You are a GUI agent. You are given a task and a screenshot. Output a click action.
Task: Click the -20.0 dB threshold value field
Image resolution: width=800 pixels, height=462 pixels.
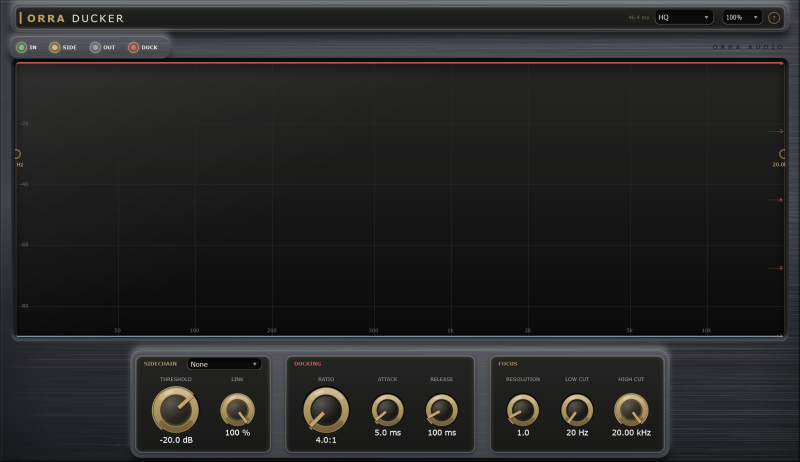point(176,440)
